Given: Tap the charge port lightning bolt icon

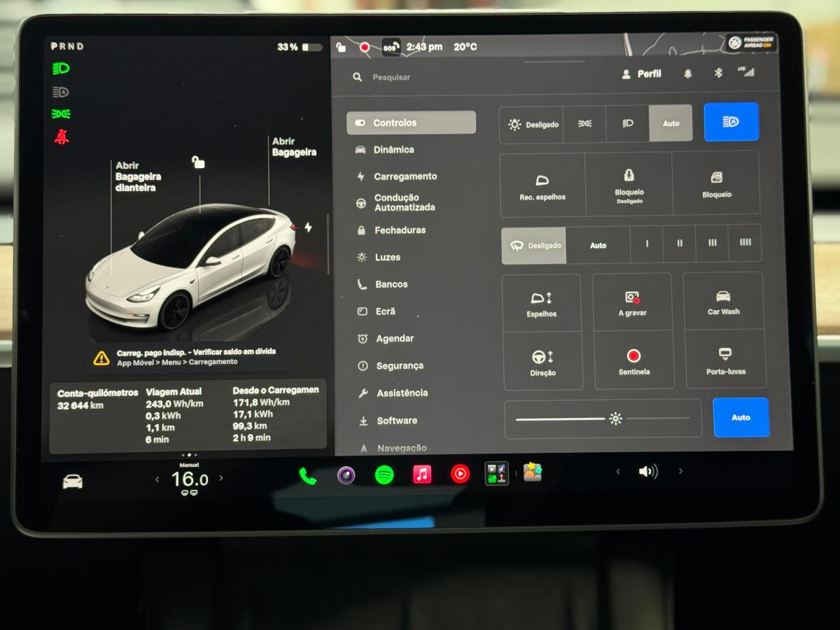Looking at the screenshot, I should [x=308, y=227].
